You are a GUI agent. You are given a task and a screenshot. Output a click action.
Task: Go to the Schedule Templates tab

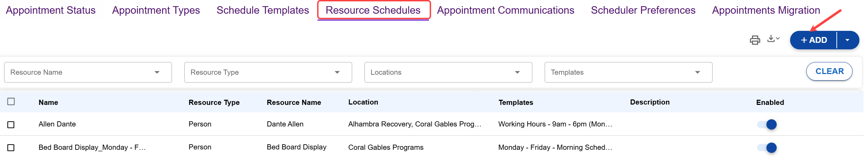coord(263,10)
